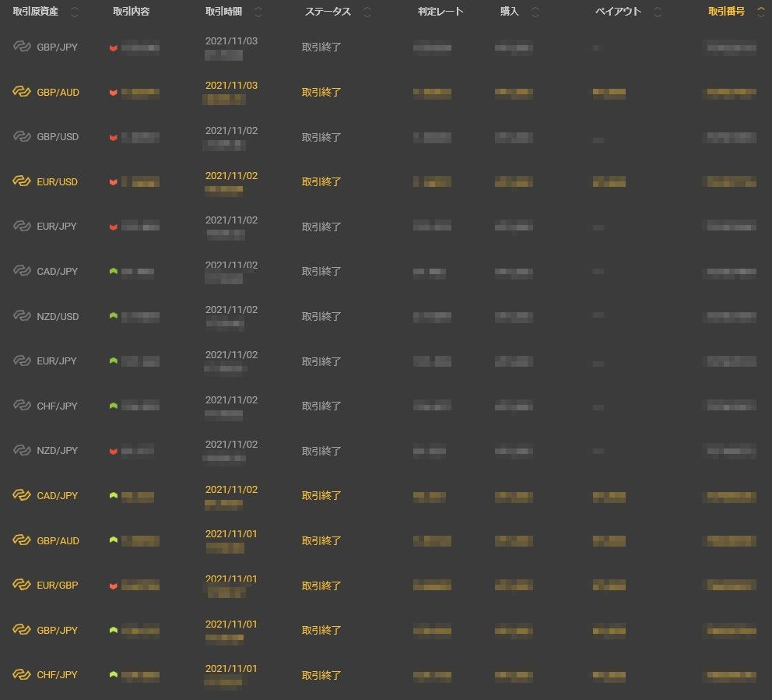Click red down arrow in EUR/GBP row

pos(114,586)
